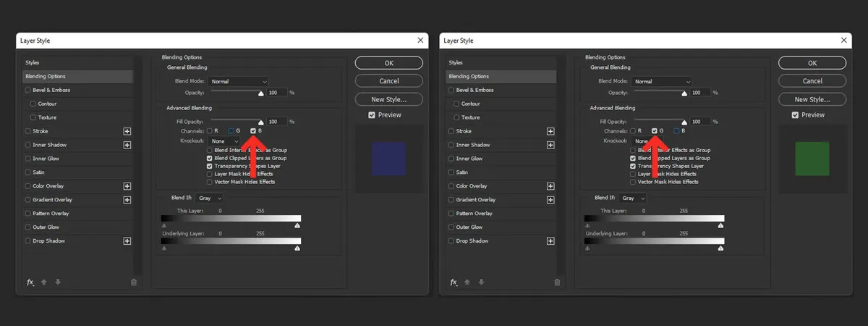The width and height of the screenshot is (868, 326).
Task: Click plus icon beside Color Overlay, left dialog
Action: pos(127,186)
